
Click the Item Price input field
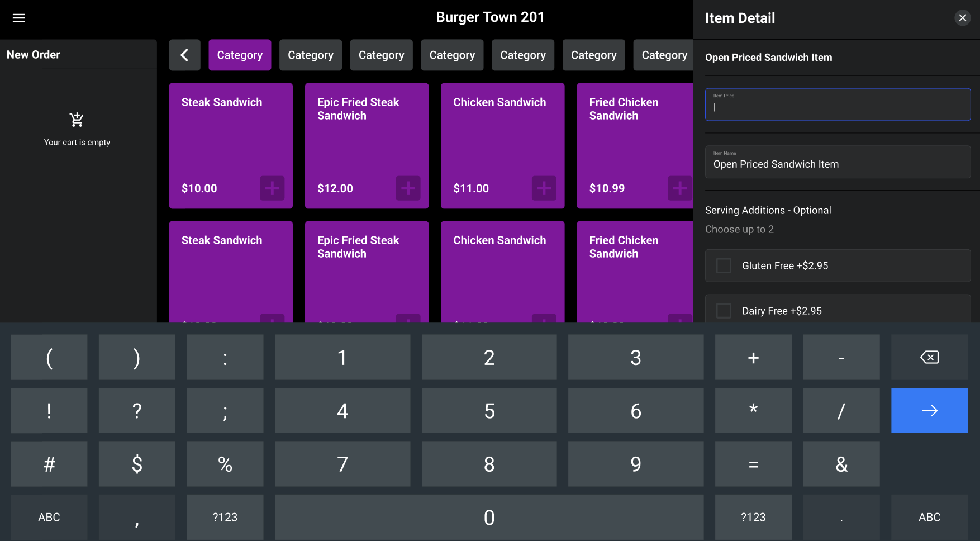pos(837,105)
